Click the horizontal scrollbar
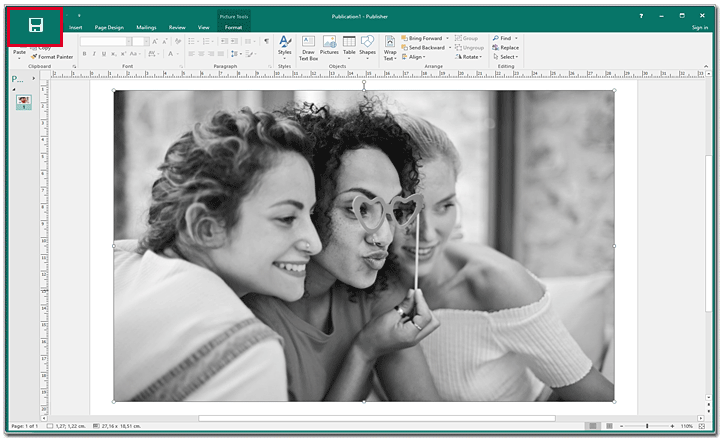The image size is (720, 438). (x=377, y=418)
